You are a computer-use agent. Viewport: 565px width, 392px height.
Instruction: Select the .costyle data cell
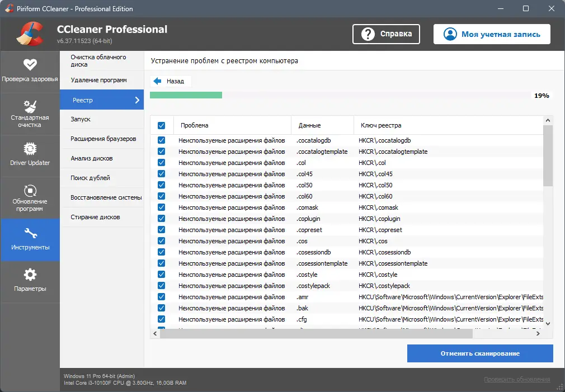[307, 274]
